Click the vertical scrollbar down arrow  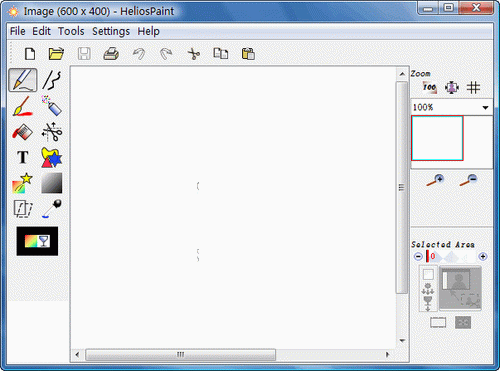[x=402, y=341]
